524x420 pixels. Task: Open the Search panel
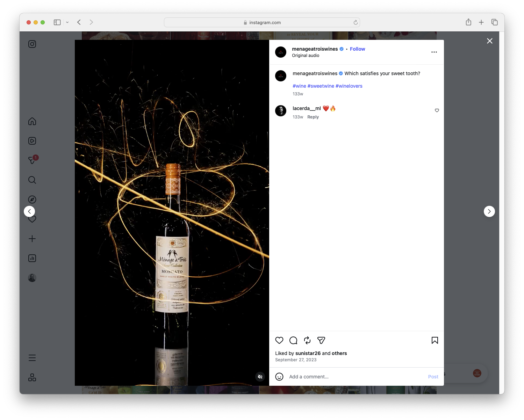click(x=32, y=180)
